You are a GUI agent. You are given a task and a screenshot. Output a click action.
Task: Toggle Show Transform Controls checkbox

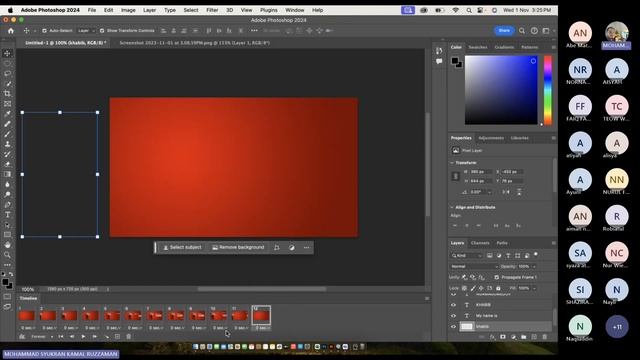point(102,31)
